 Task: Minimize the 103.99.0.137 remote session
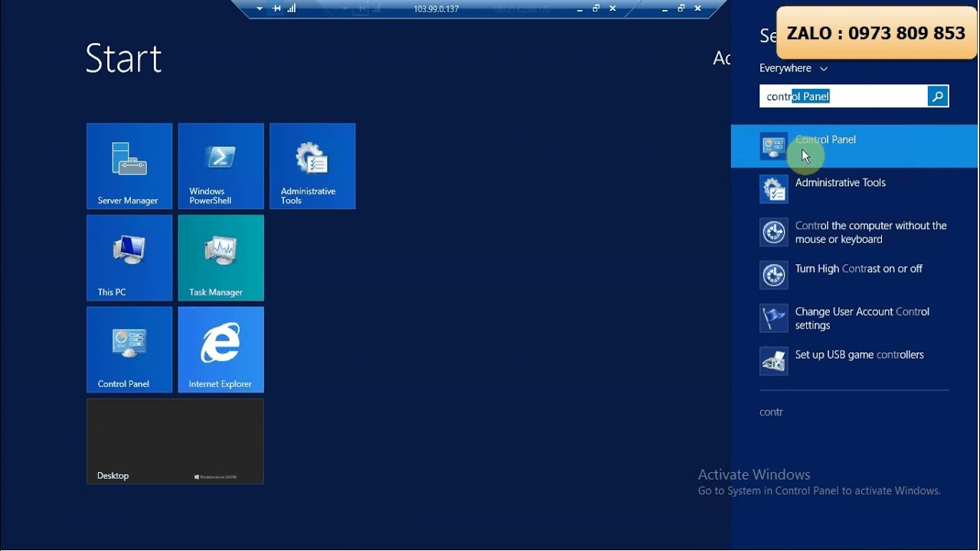click(x=580, y=8)
